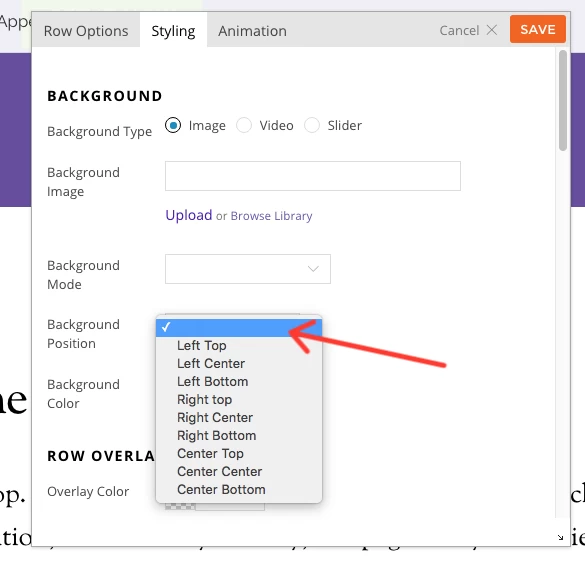Select the Video background type radio
The width and height of the screenshot is (585, 563).
(x=244, y=125)
